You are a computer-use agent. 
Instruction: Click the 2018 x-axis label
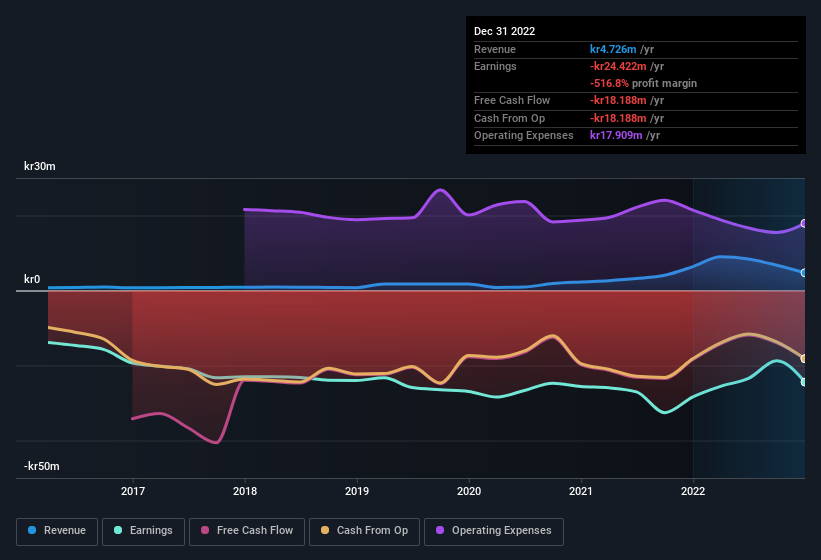tap(245, 491)
